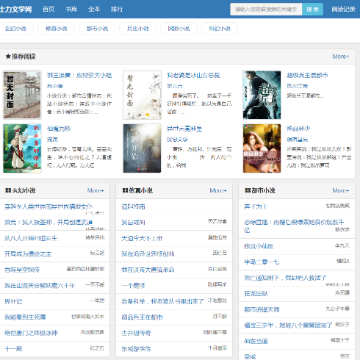Open the 我老婆是冰山女总裁 title link

pyautogui.click(x=193, y=76)
